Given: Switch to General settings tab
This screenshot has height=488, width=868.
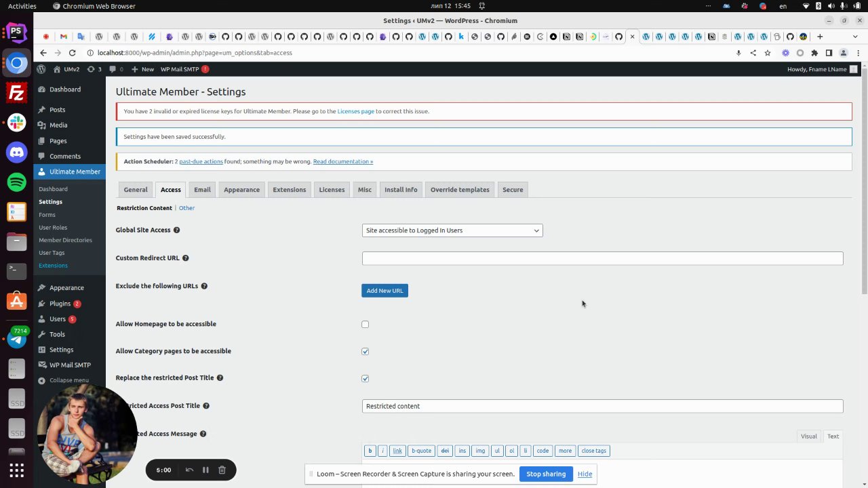Looking at the screenshot, I should point(136,190).
